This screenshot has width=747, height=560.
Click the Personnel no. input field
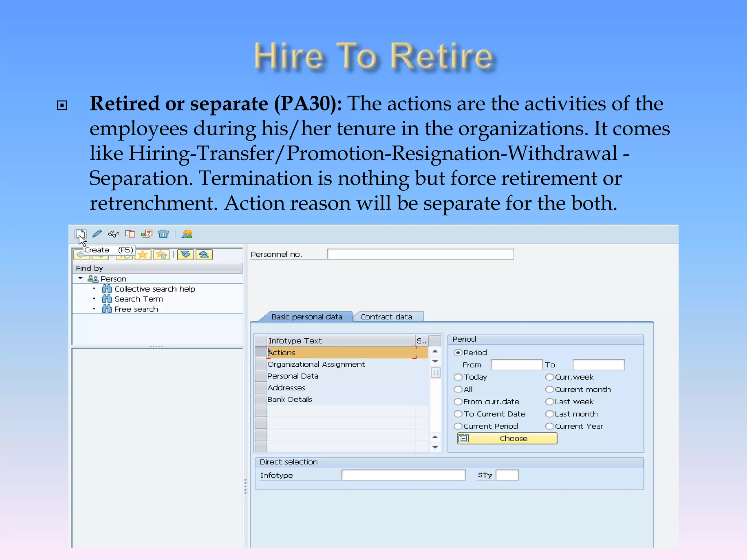pyautogui.click(x=421, y=254)
